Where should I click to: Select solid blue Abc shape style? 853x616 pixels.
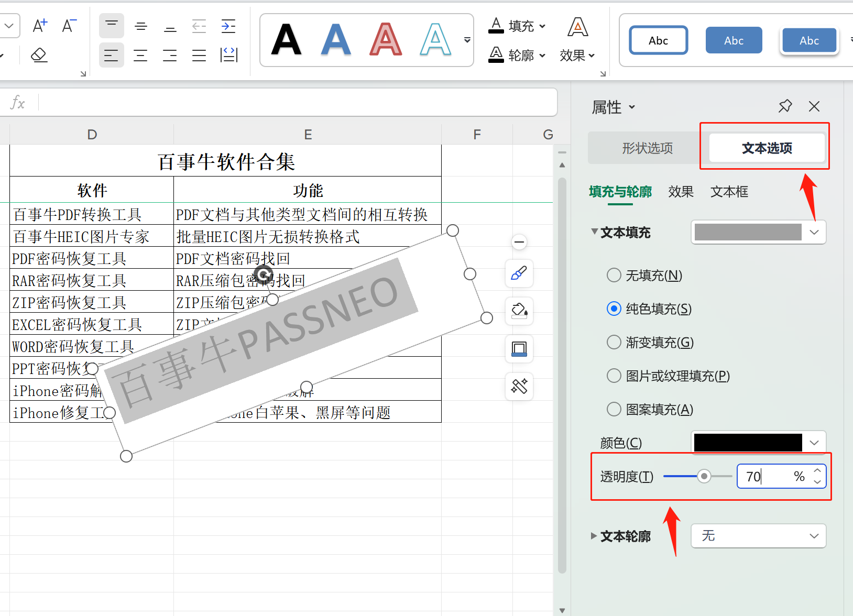pos(734,40)
